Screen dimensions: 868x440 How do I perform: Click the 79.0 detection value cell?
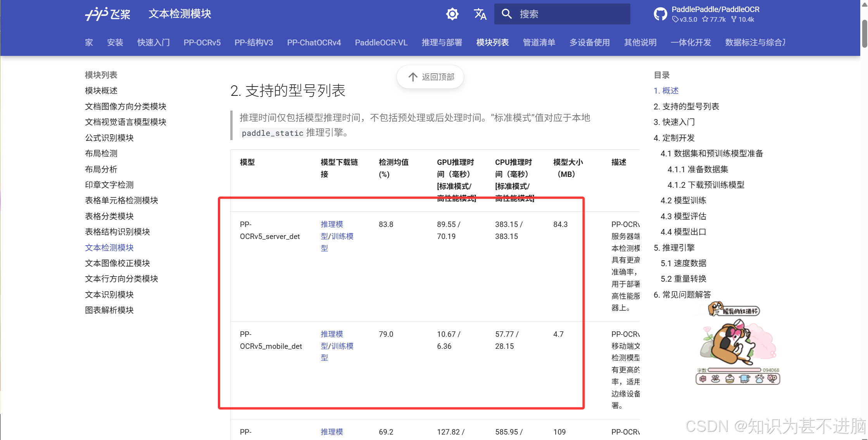(x=386, y=334)
